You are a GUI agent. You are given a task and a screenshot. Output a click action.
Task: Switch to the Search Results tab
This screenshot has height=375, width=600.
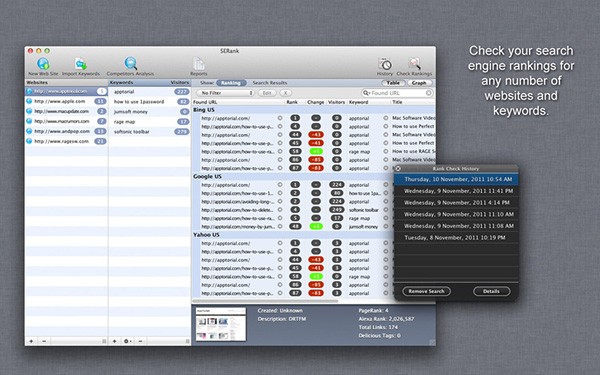269,83
